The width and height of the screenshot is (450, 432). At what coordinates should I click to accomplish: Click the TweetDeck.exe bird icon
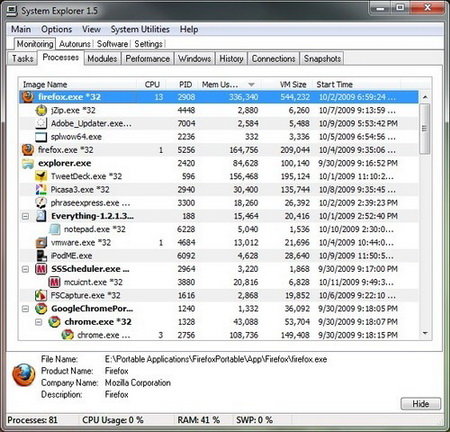pos(41,176)
